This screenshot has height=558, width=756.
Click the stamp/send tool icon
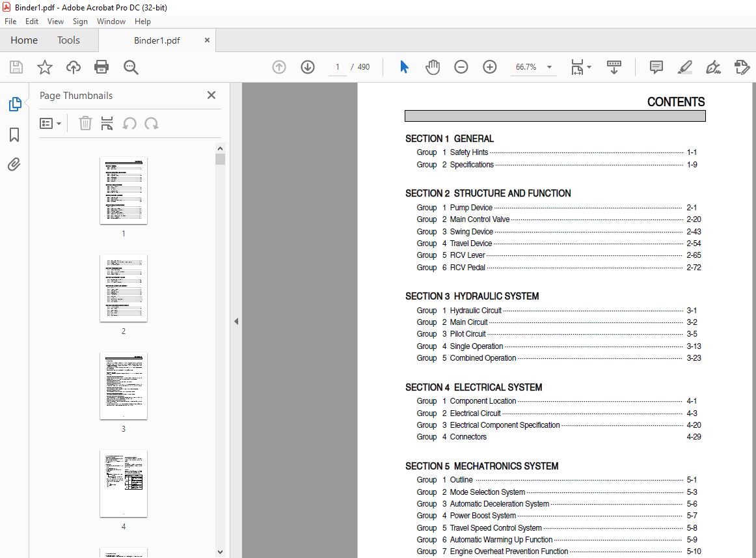(742, 67)
